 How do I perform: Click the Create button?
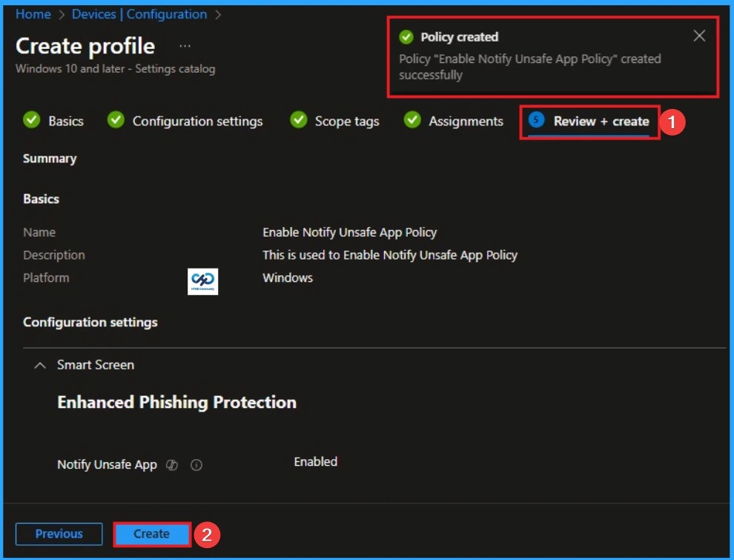[x=151, y=533]
